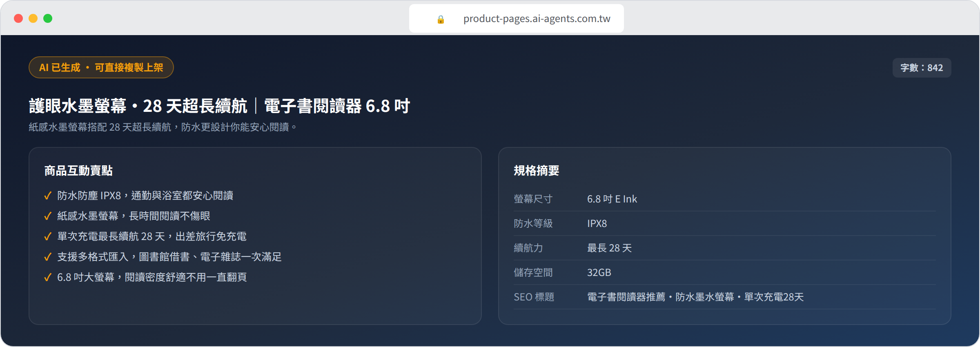Click the padlock icon in the address bar

click(441, 19)
